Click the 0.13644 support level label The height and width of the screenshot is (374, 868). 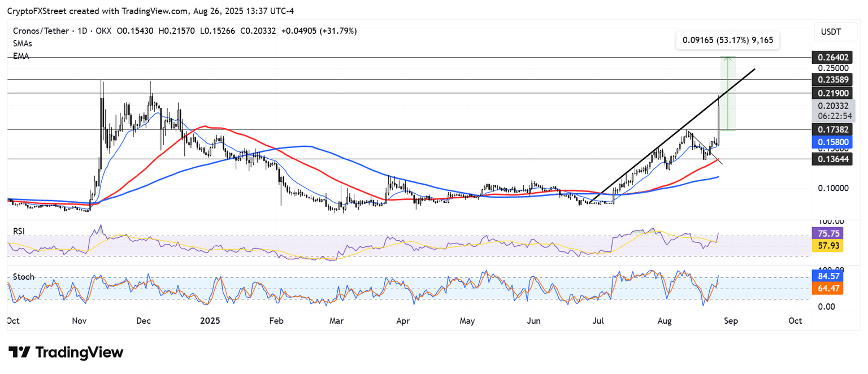tap(829, 159)
